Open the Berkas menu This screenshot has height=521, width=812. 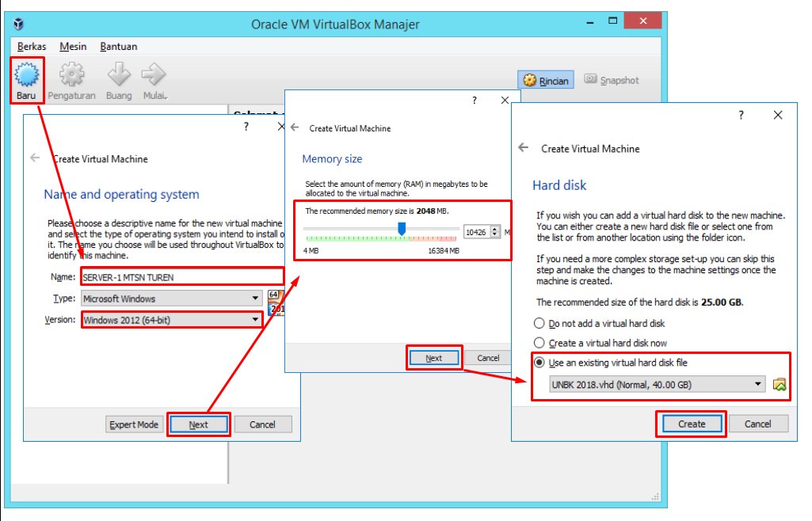click(32, 47)
